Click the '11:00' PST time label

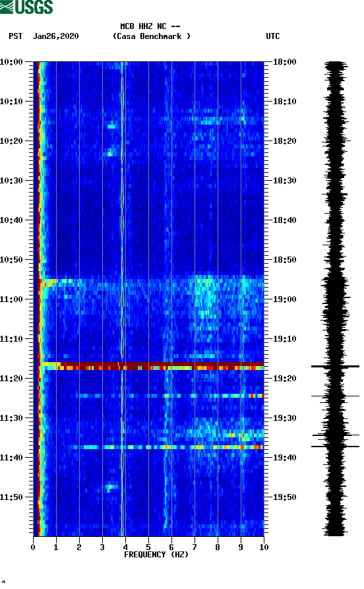point(11,299)
